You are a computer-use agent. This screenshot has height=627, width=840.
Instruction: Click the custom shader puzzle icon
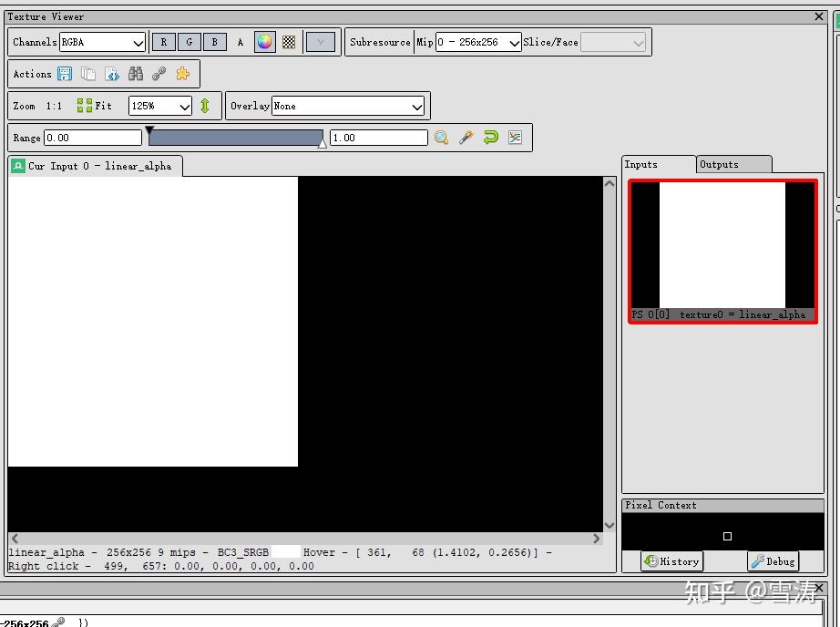click(181, 74)
